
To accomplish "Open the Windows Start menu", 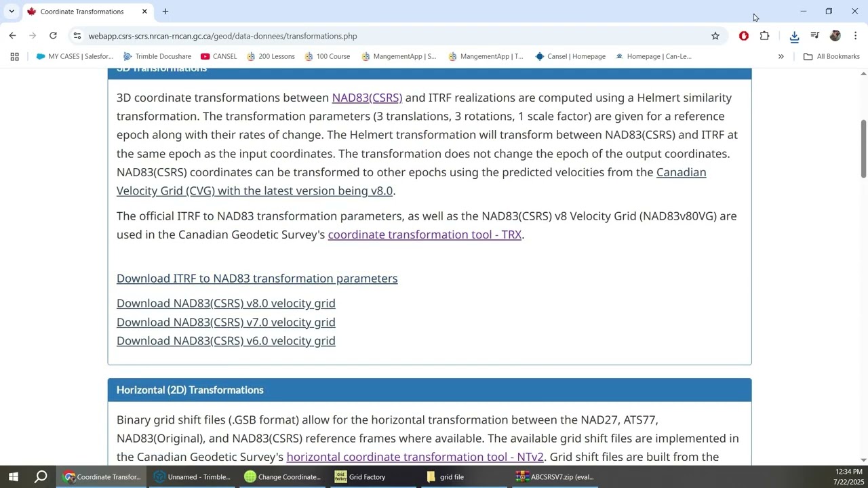I will (13, 477).
